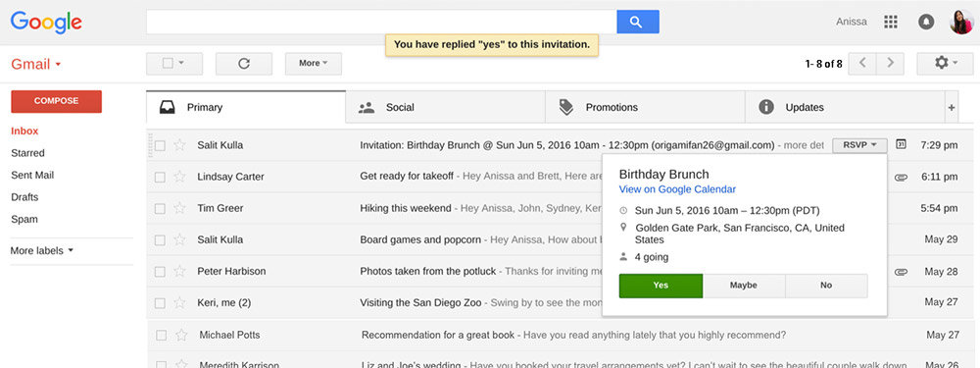
Task: Click attachment paperclip on Lindsay Carter email
Action: [x=901, y=177]
